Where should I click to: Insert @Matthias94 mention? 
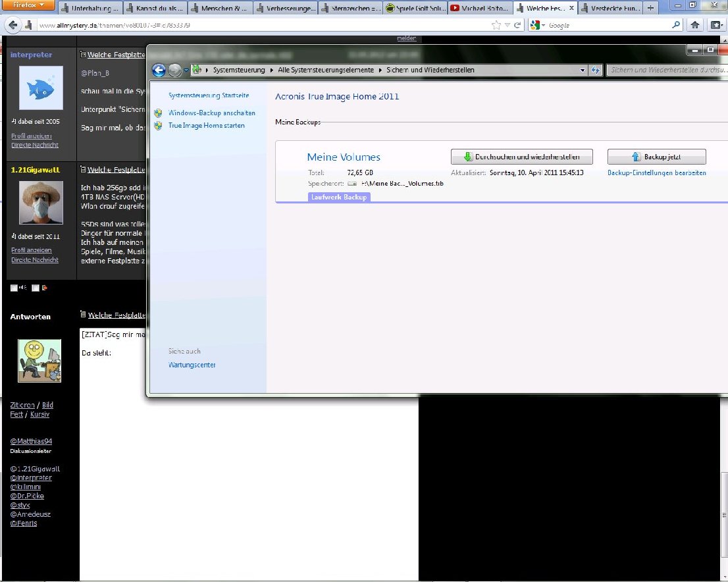click(x=31, y=441)
